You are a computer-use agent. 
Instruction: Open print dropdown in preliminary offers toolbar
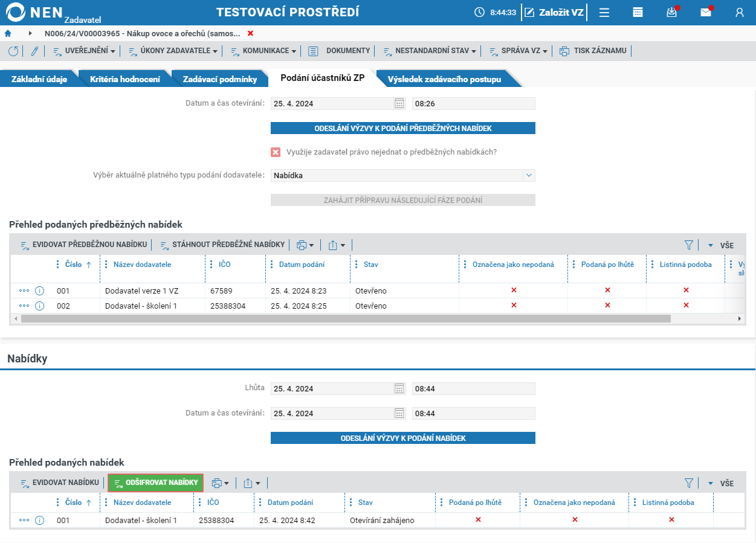pos(305,245)
